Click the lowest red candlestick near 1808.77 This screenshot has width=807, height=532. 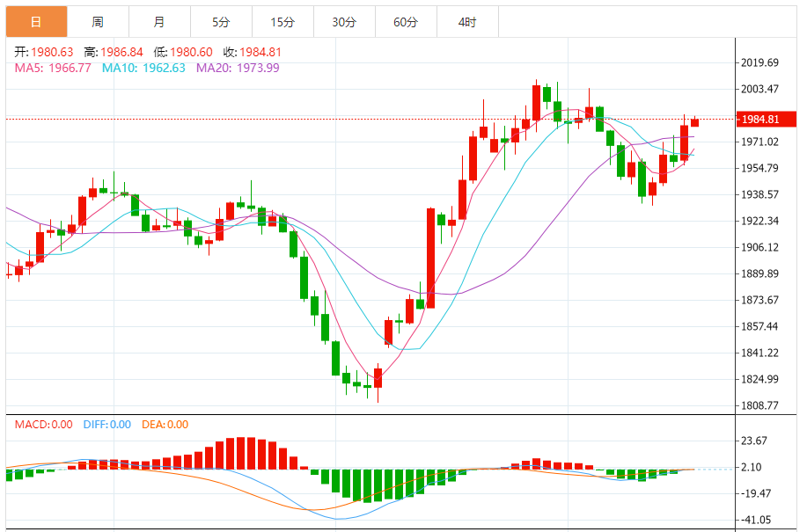click(x=378, y=378)
